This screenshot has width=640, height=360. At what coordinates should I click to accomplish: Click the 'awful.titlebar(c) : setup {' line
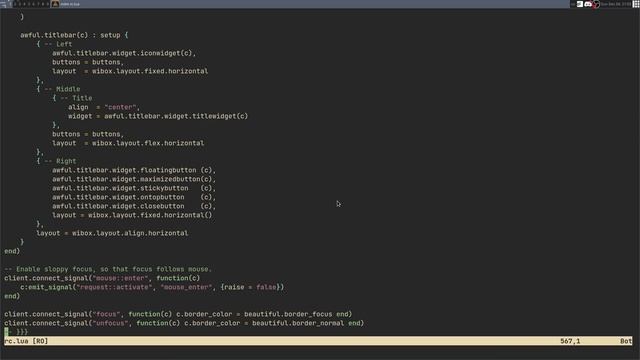click(74, 35)
